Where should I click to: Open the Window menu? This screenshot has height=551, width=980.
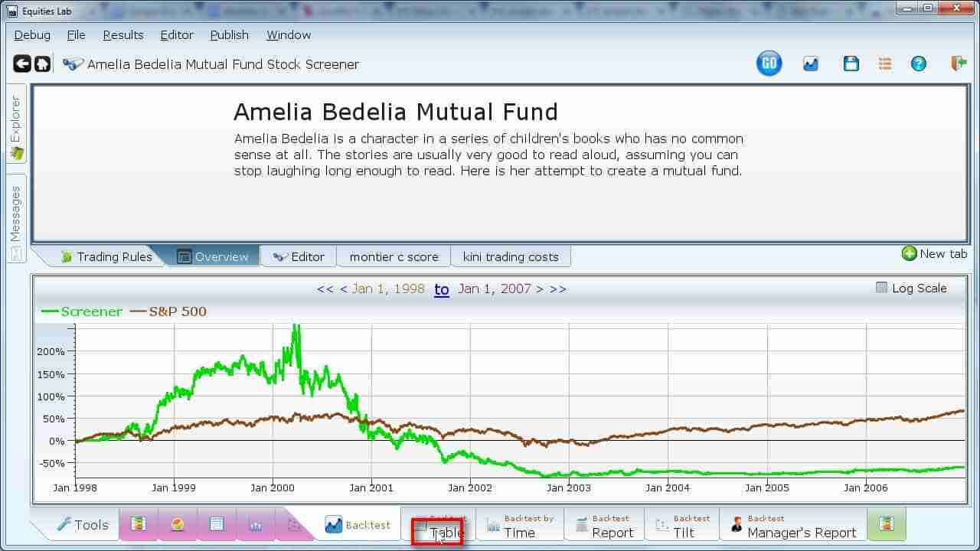pyautogui.click(x=289, y=35)
